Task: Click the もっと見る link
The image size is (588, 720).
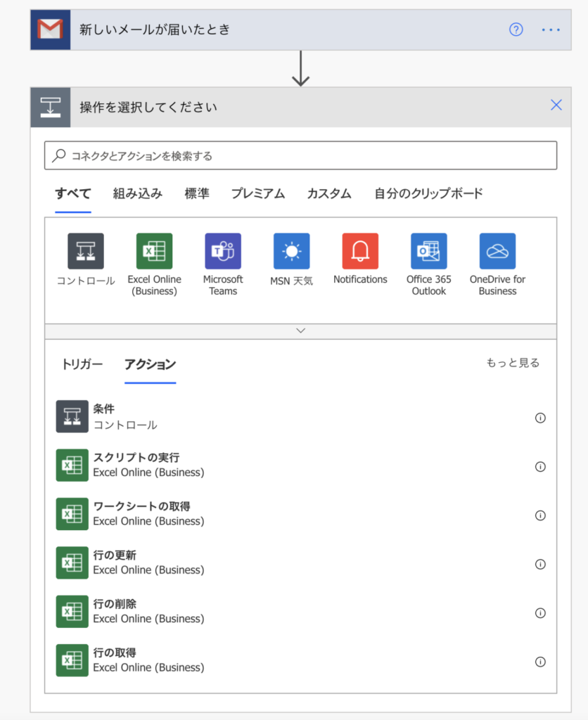Action: click(513, 363)
